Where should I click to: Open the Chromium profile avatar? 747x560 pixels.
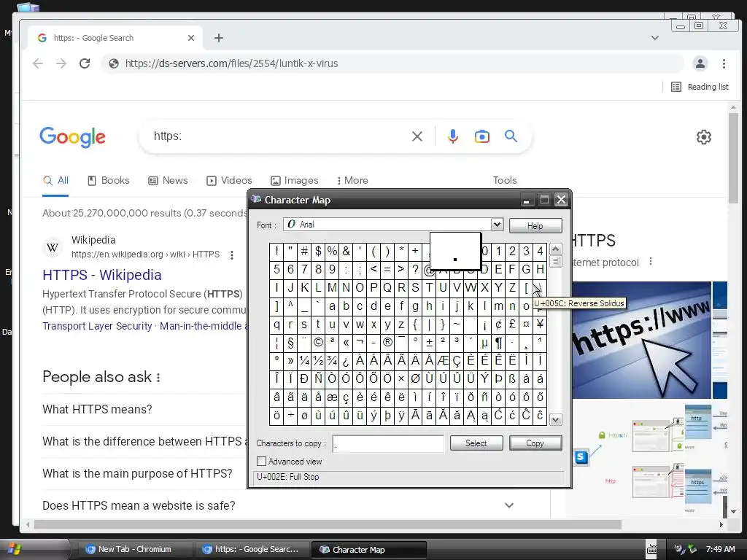[700, 63]
